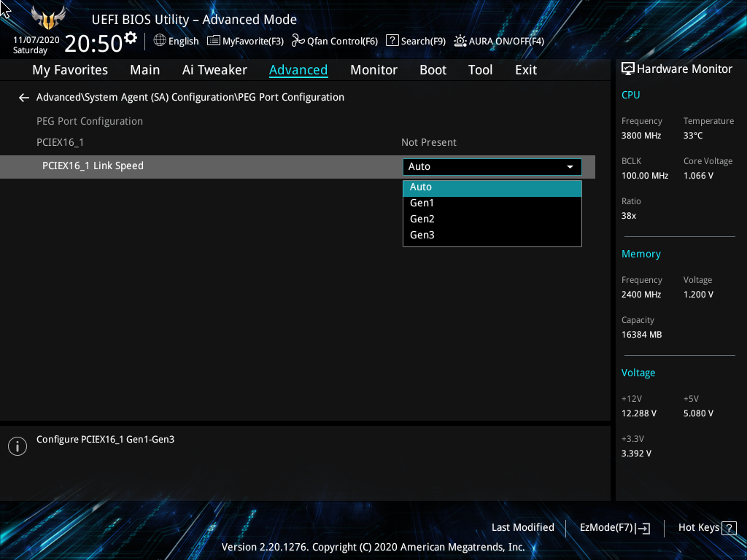The height and width of the screenshot is (560, 747).
Task: Select the Advanced tab
Action: click(x=298, y=70)
